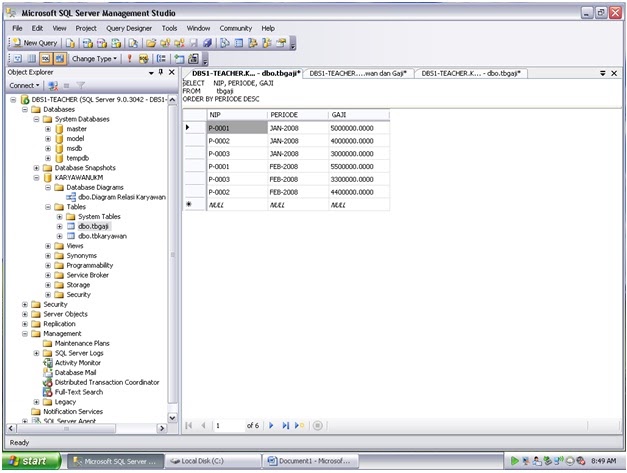
Task: Collapse the DBS1-TEACHER server node
Action: tap(13, 100)
